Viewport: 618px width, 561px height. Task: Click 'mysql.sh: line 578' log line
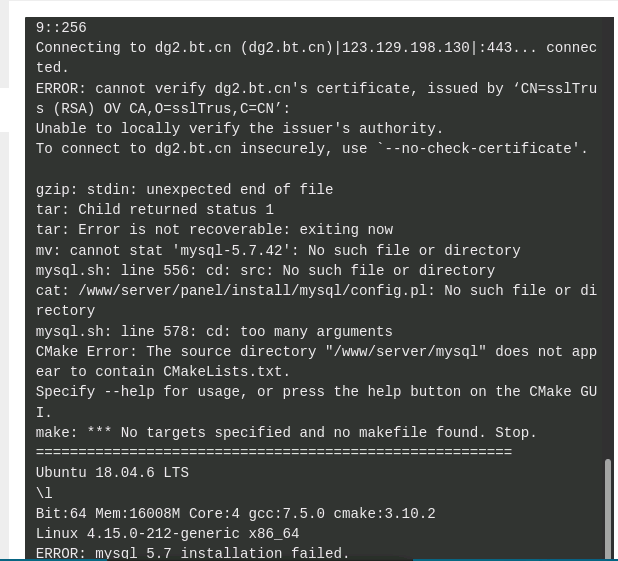pos(214,332)
